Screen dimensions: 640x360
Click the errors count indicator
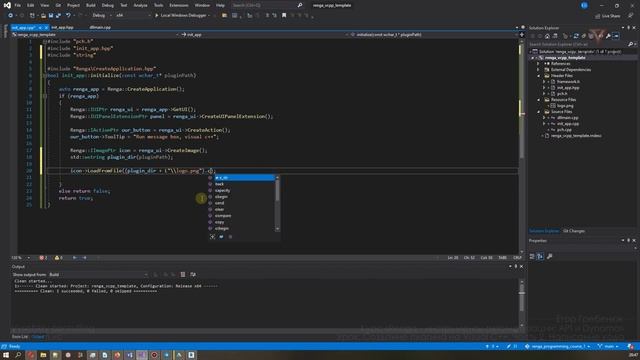43,258
